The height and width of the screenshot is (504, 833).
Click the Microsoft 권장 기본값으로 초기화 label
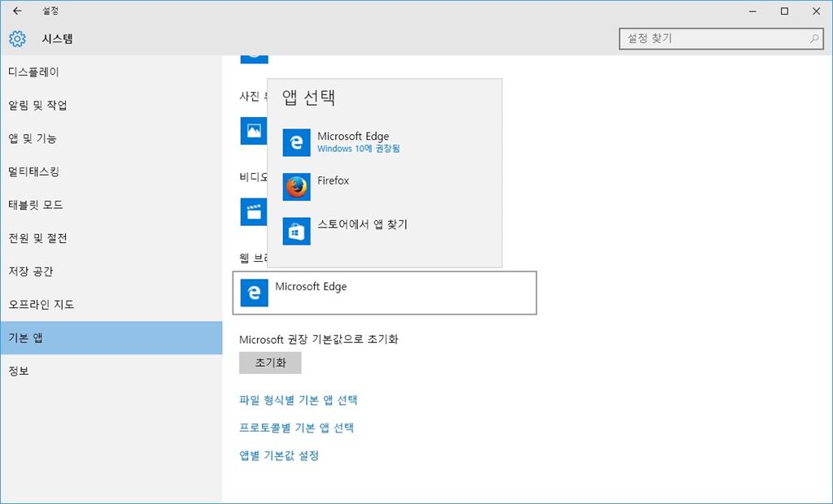319,339
